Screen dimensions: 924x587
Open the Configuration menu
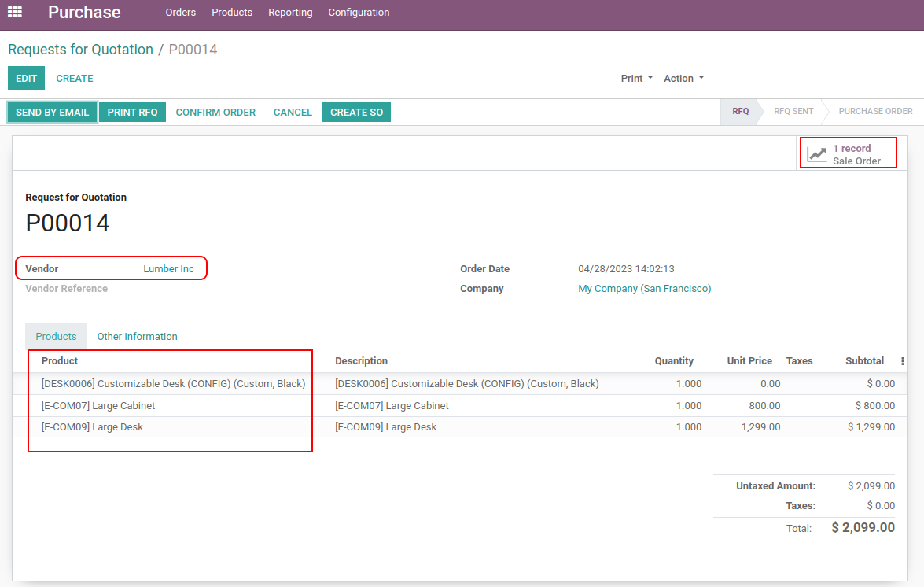click(x=359, y=13)
